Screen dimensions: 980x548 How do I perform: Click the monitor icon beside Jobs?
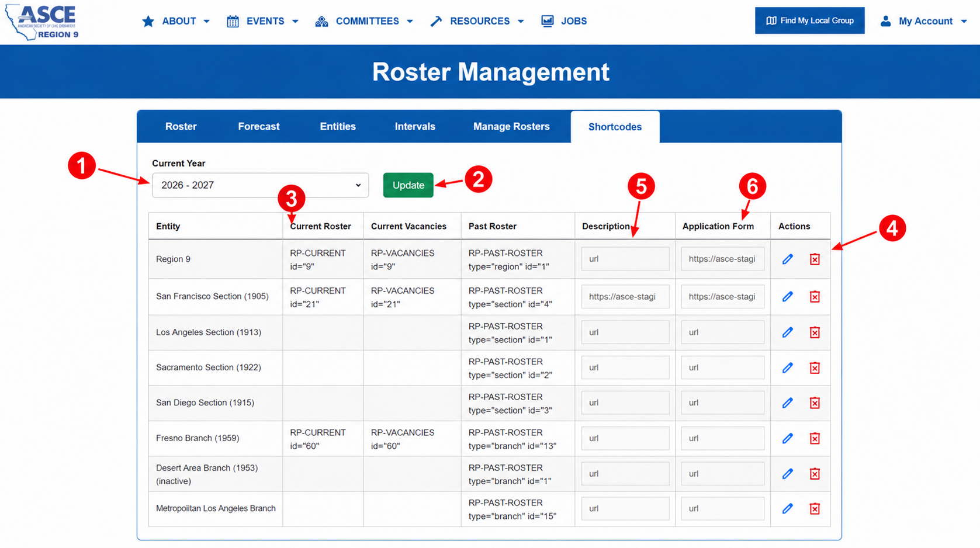coord(547,22)
